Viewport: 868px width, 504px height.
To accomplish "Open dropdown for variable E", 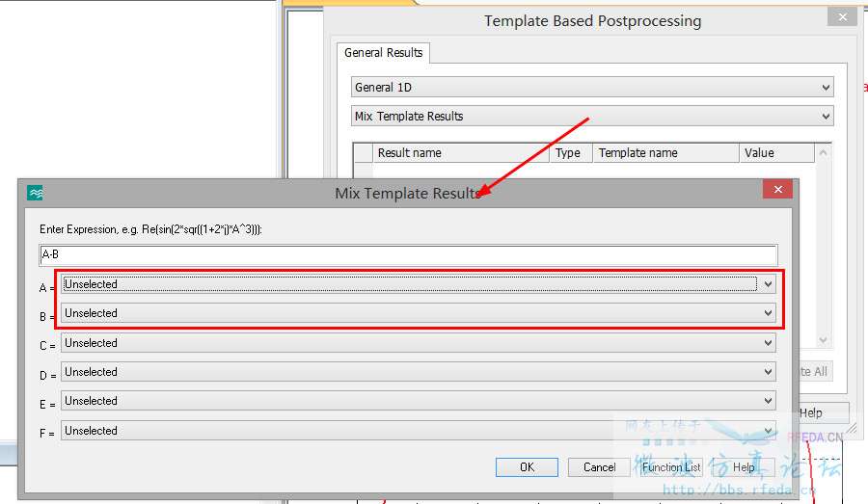I will [419, 401].
